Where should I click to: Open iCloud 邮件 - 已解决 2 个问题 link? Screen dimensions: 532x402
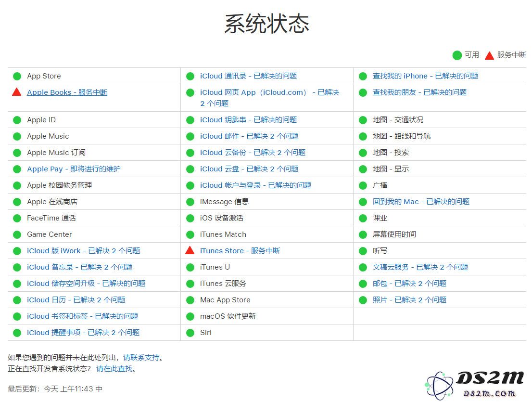[249, 136]
